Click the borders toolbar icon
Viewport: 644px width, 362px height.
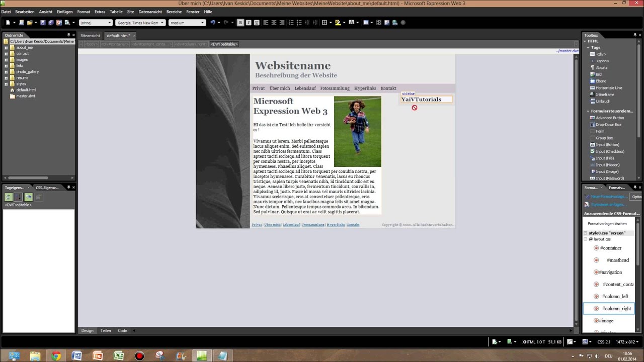coord(325,23)
